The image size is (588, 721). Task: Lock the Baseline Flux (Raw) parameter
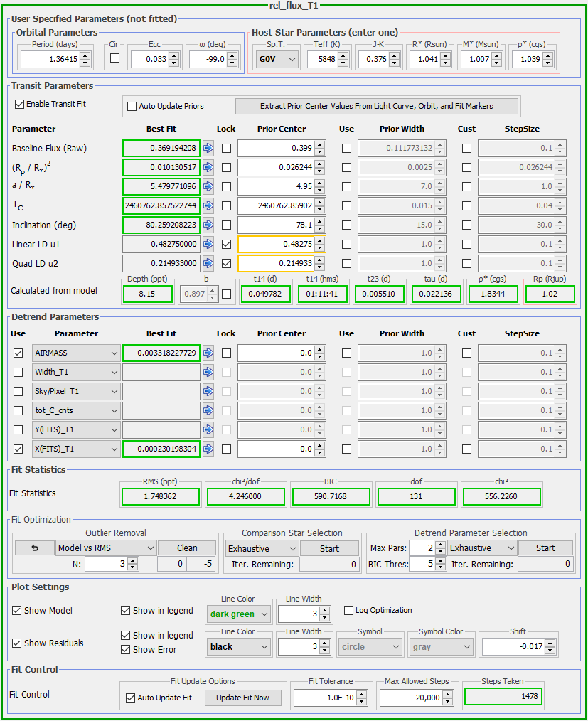[x=226, y=148]
